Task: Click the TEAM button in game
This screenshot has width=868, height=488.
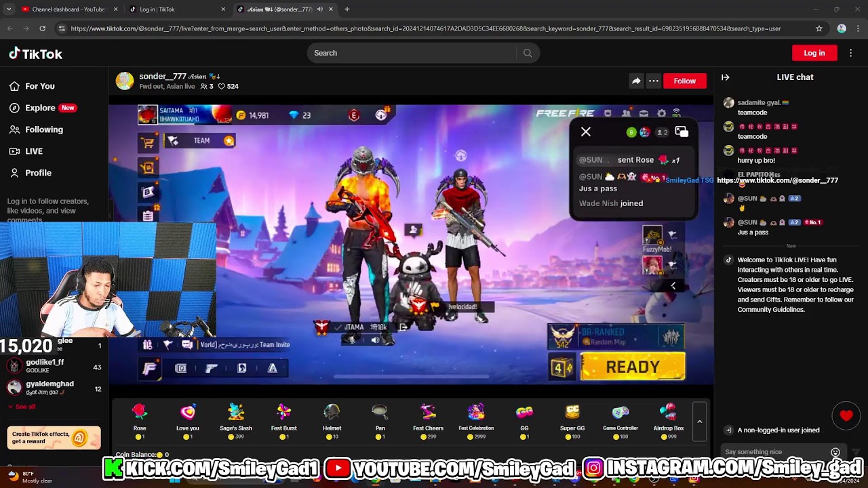Action: point(199,140)
